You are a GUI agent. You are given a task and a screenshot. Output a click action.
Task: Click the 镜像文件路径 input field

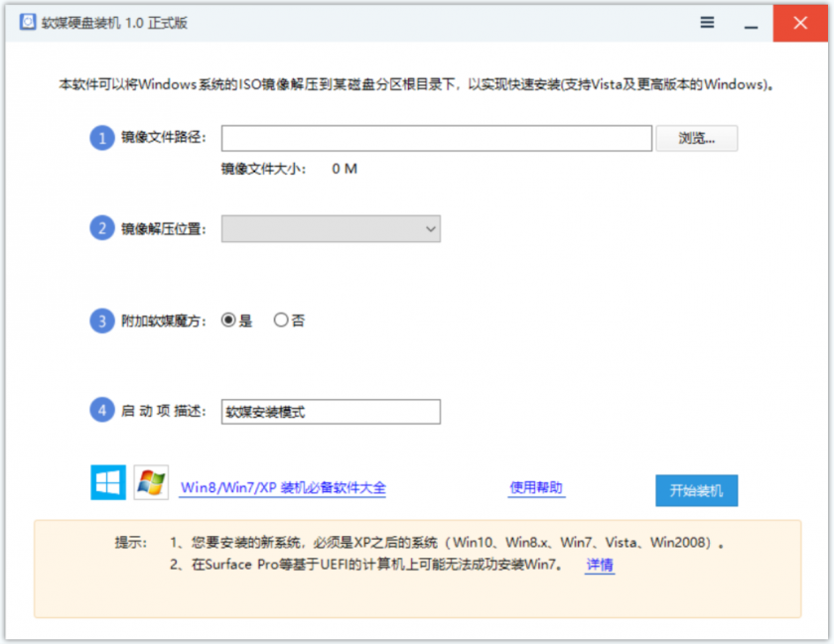coord(437,138)
